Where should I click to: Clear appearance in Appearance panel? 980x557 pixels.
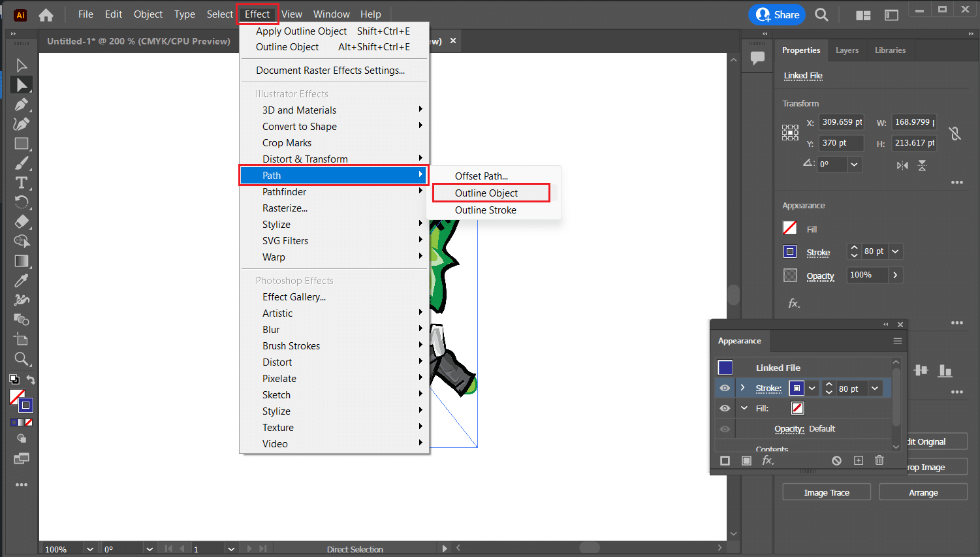click(836, 460)
